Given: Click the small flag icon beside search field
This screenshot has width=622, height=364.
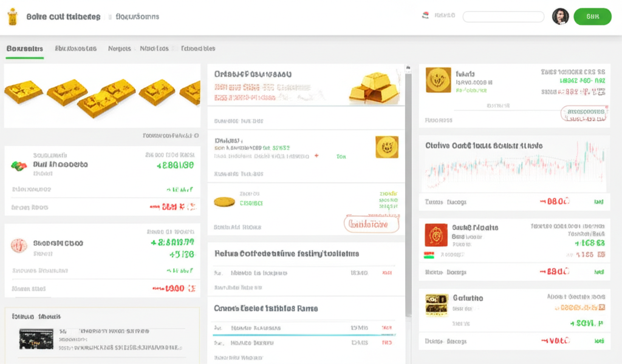Looking at the screenshot, I should pyautogui.click(x=426, y=16).
